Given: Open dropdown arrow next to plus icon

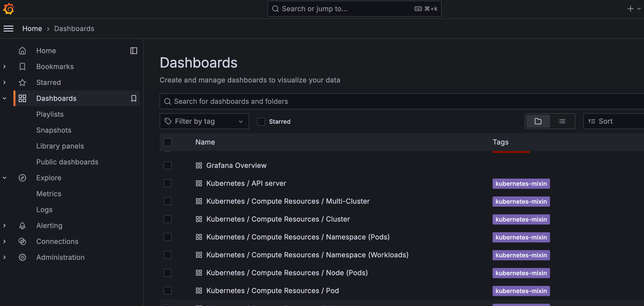Looking at the screenshot, I should click(639, 9).
